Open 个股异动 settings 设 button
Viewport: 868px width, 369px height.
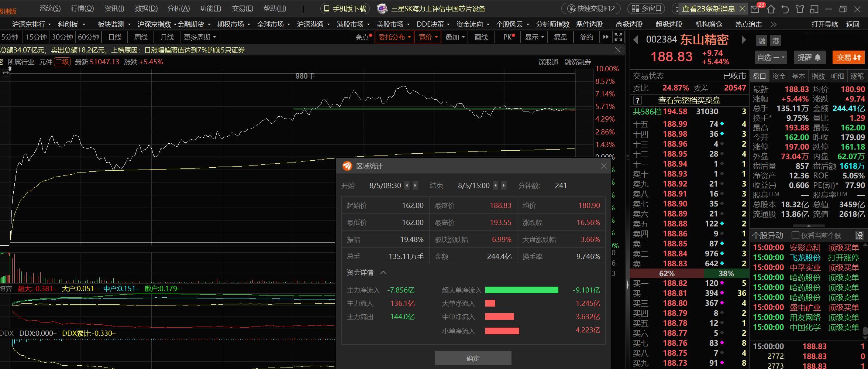[x=860, y=235]
